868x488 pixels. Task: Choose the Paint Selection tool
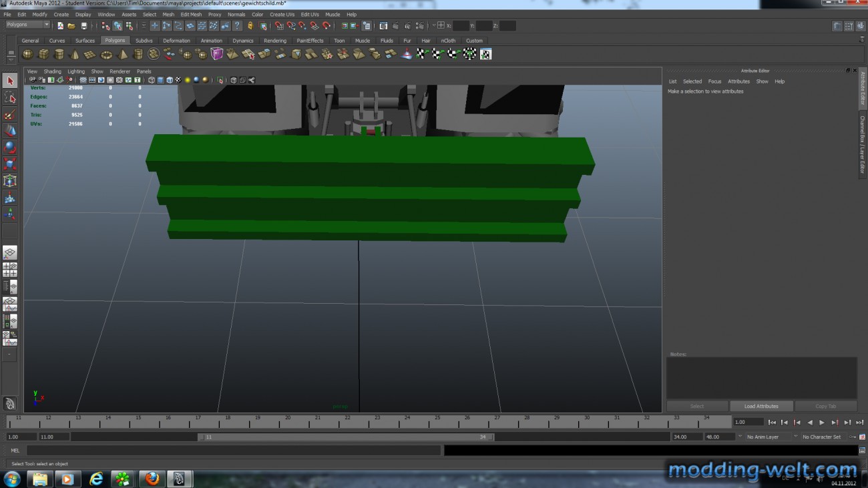click(x=10, y=114)
